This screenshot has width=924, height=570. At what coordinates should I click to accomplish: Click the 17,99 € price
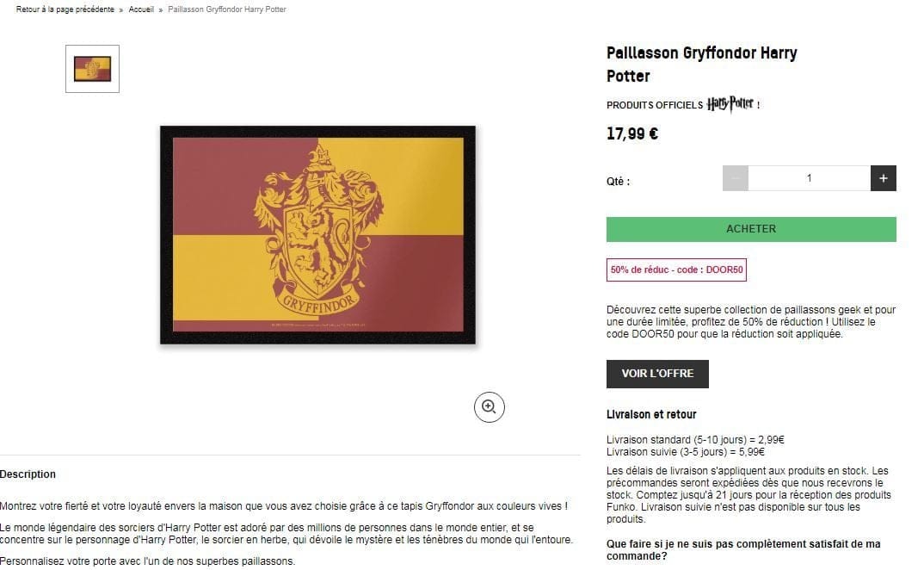[x=632, y=134]
